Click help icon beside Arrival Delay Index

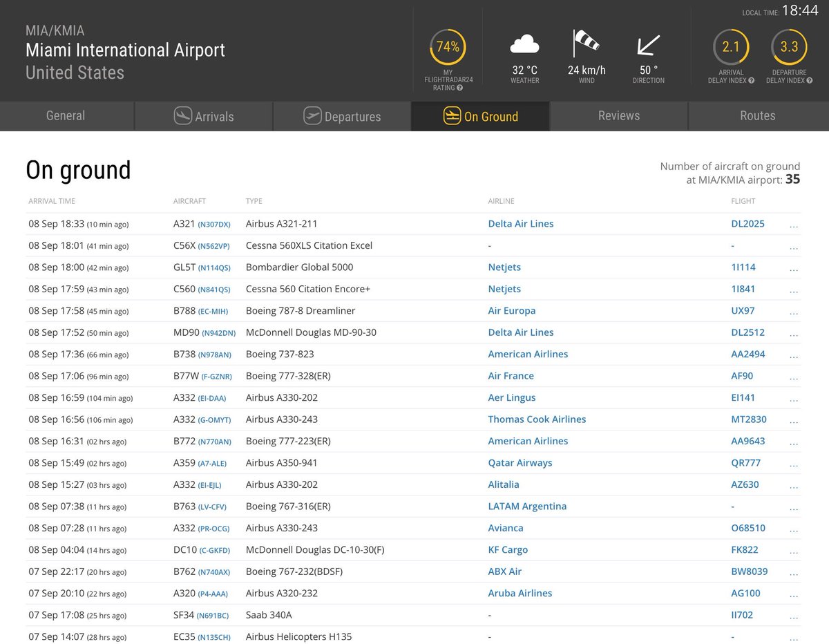pyautogui.click(x=751, y=81)
